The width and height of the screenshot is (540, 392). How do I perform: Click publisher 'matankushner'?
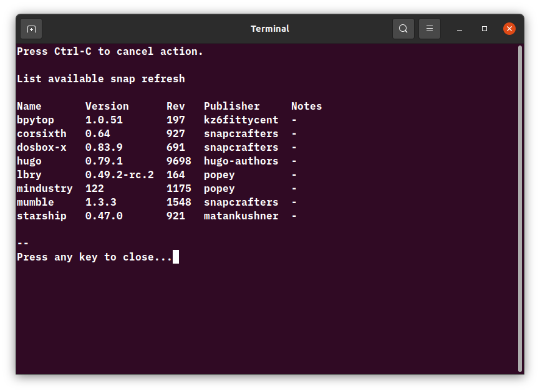coord(241,216)
